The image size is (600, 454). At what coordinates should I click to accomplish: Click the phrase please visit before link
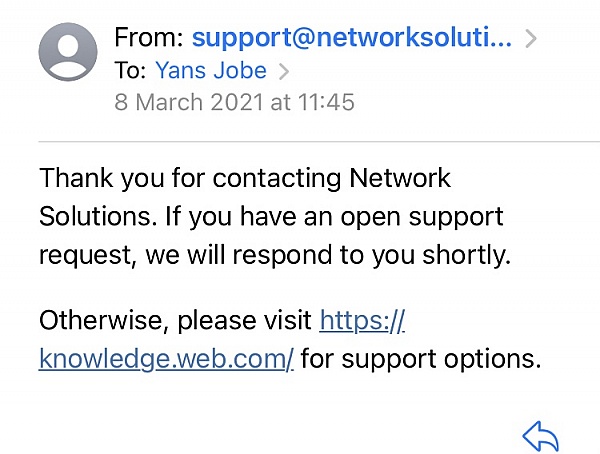(x=245, y=321)
